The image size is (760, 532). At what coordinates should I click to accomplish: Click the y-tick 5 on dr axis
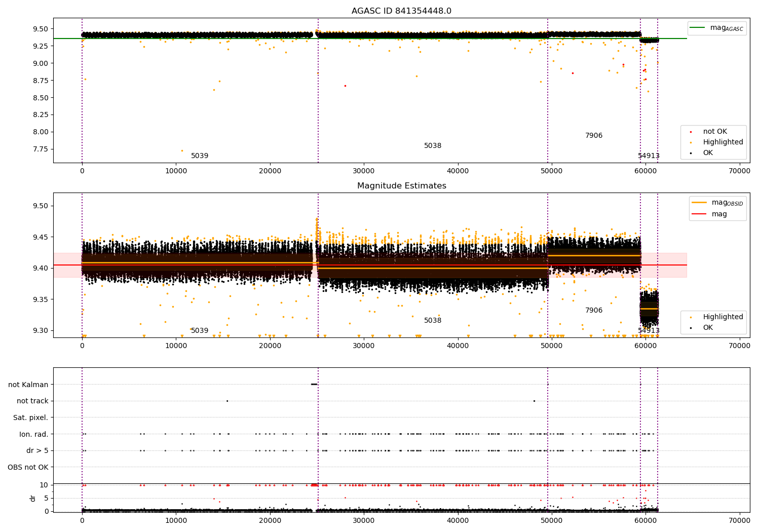(x=46, y=498)
